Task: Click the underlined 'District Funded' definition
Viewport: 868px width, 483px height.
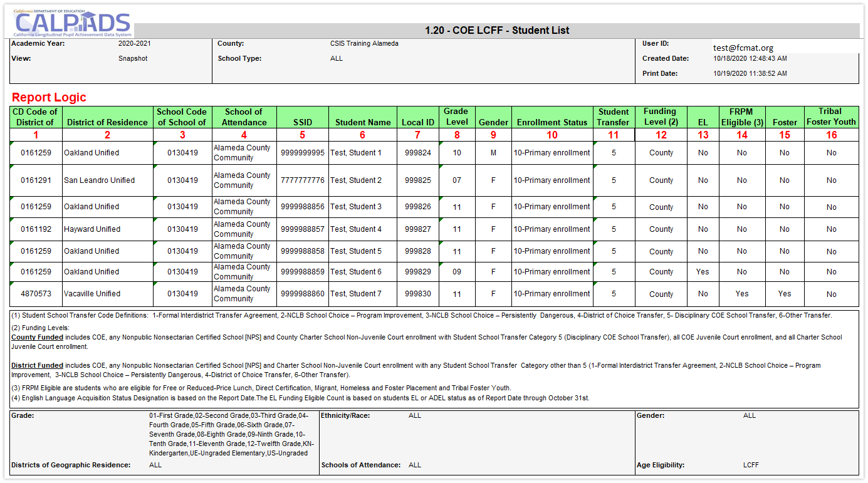Action: (x=38, y=365)
